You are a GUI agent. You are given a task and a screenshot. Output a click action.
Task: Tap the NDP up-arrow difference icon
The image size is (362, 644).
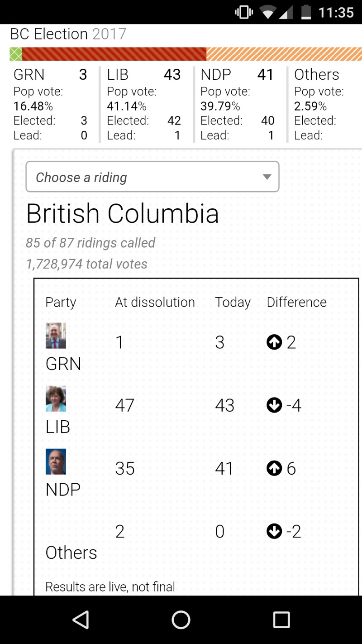pyautogui.click(x=274, y=468)
